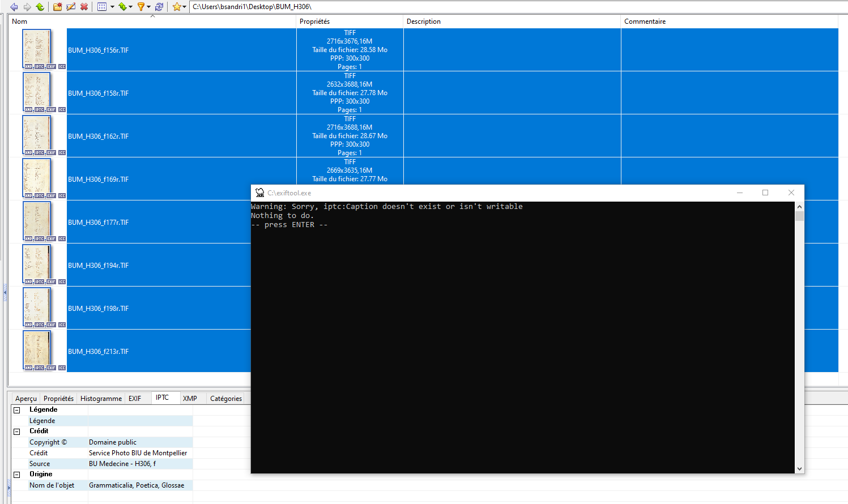Click the blue Back navigation arrow

[x=14, y=7]
